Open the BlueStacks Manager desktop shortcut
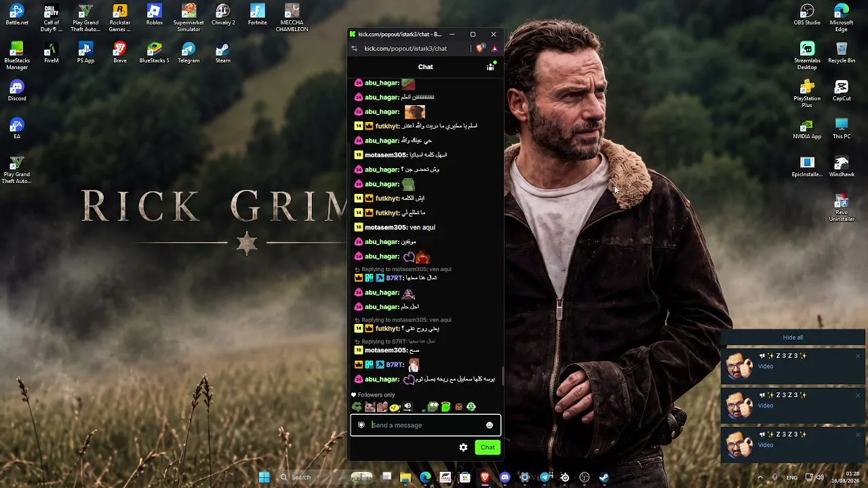Screen dimensions: 868x488 17,56
